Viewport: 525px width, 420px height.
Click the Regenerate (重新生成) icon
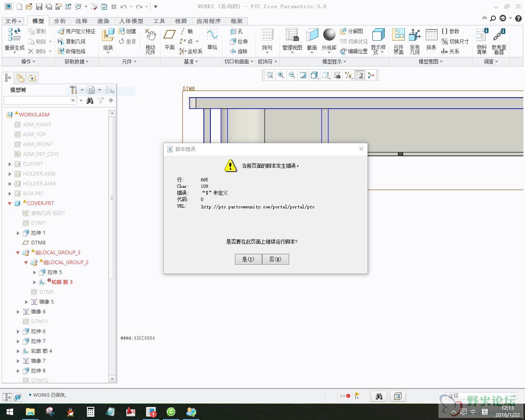point(15,35)
